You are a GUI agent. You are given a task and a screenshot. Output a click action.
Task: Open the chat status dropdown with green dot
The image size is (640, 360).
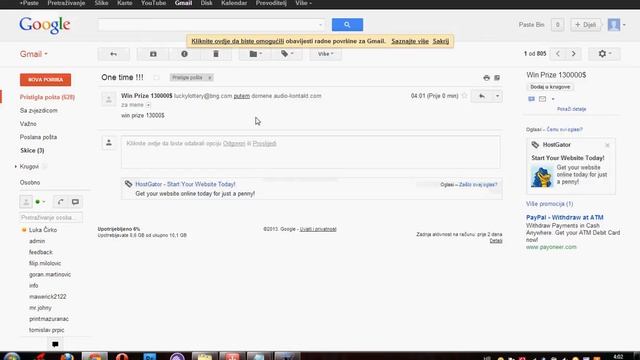(40, 202)
